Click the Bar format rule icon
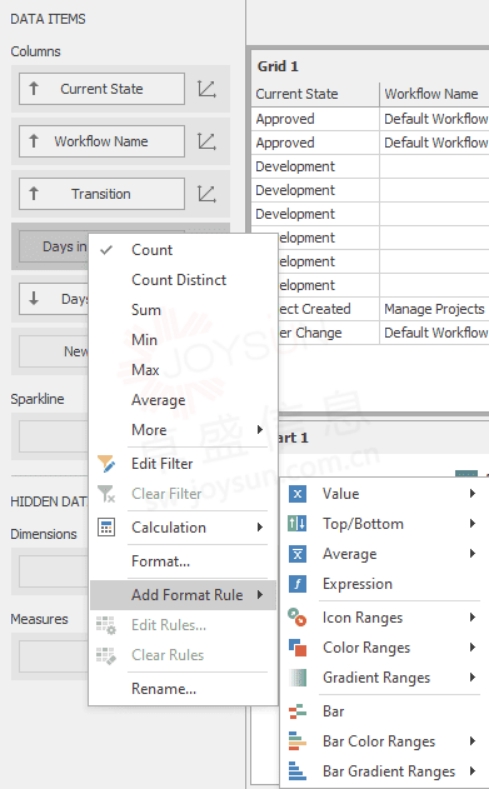Screen dimensions: 489x789 (297, 711)
